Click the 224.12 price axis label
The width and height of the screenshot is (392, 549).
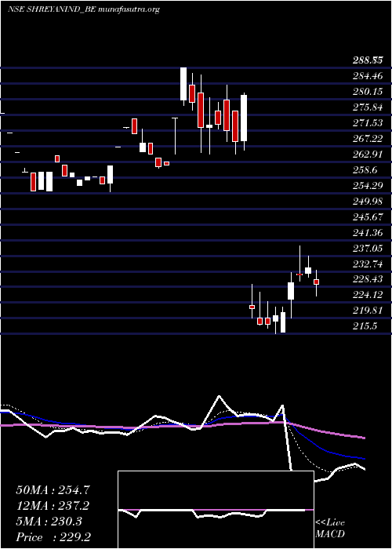click(x=367, y=296)
